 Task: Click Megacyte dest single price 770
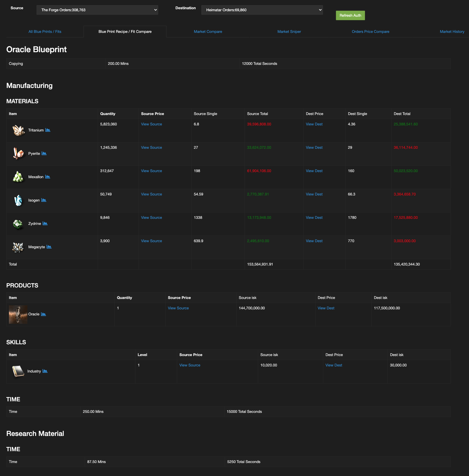click(x=351, y=241)
